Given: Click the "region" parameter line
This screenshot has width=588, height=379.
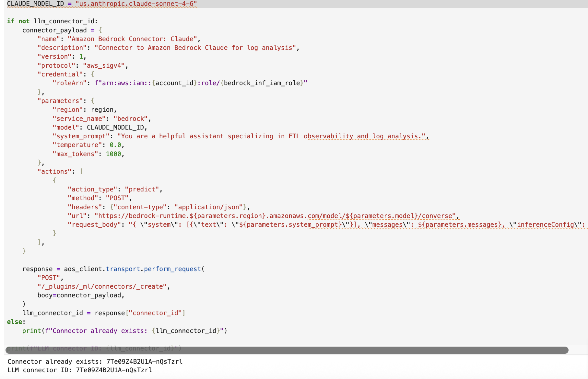Looking at the screenshot, I should click(x=85, y=109).
